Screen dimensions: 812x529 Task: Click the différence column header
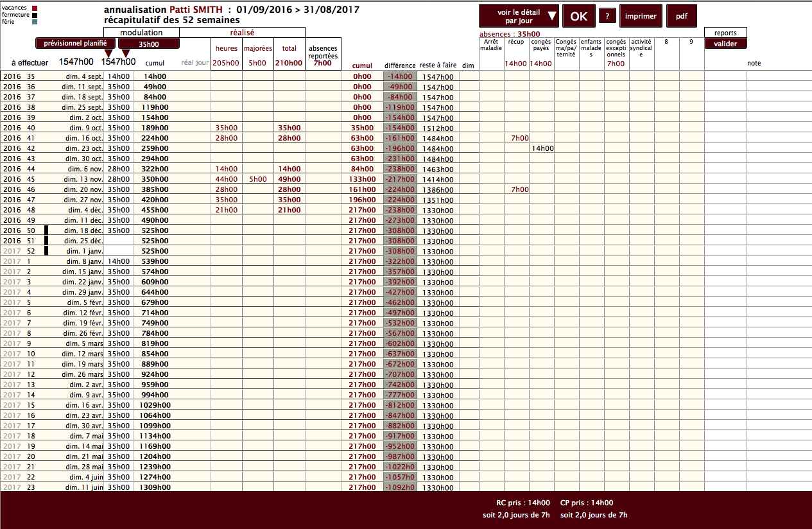[x=401, y=65]
